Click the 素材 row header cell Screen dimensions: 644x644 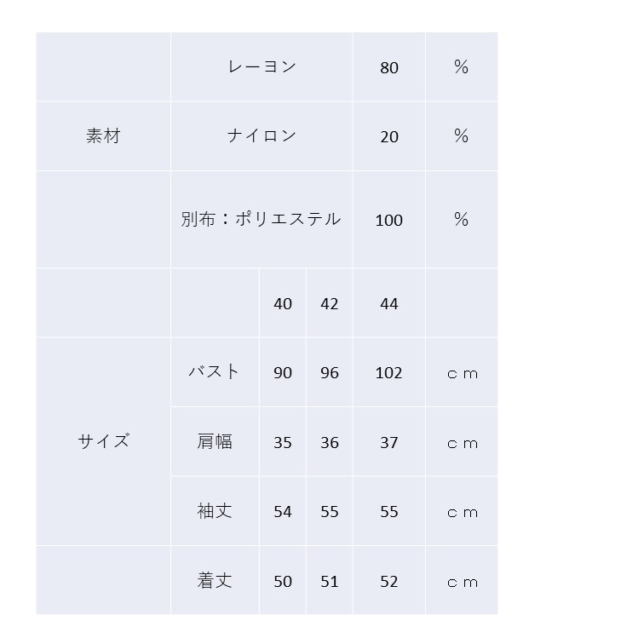pos(103,136)
